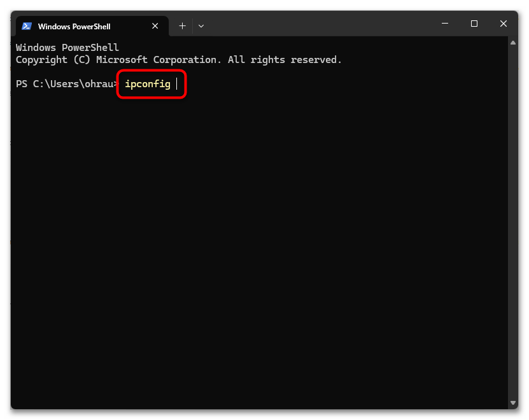Screen dimensions: 529x420
Task: Click the Copyright Microsoft Corporation line
Action: pyautogui.click(x=178, y=60)
